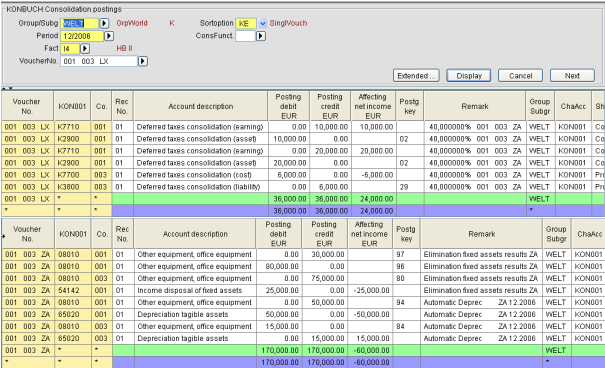The width and height of the screenshot is (605, 368).
Task: Click the empty ConsFunct field
Action: [245, 36]
